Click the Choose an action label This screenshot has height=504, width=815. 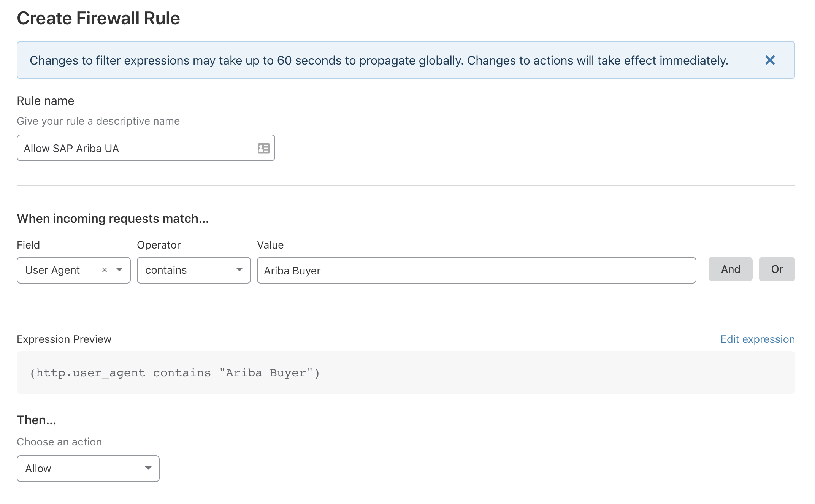(x=59, y=442)
